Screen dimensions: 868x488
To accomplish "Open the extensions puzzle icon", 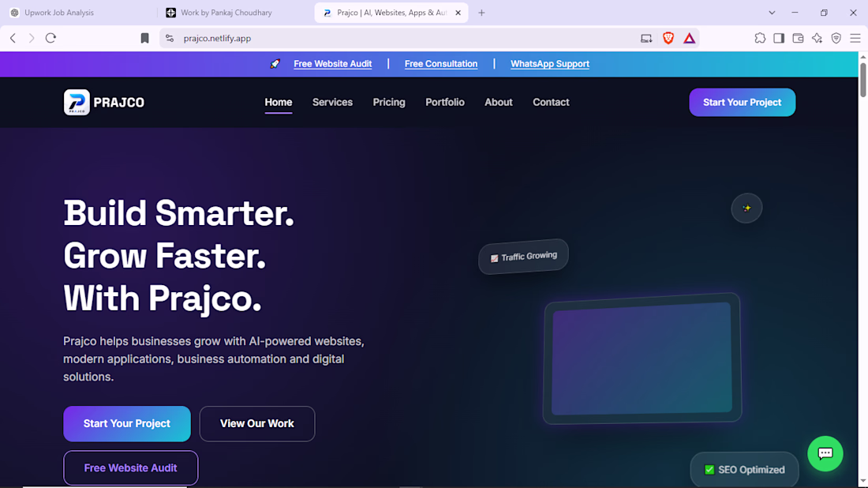I will pos(760,38).
